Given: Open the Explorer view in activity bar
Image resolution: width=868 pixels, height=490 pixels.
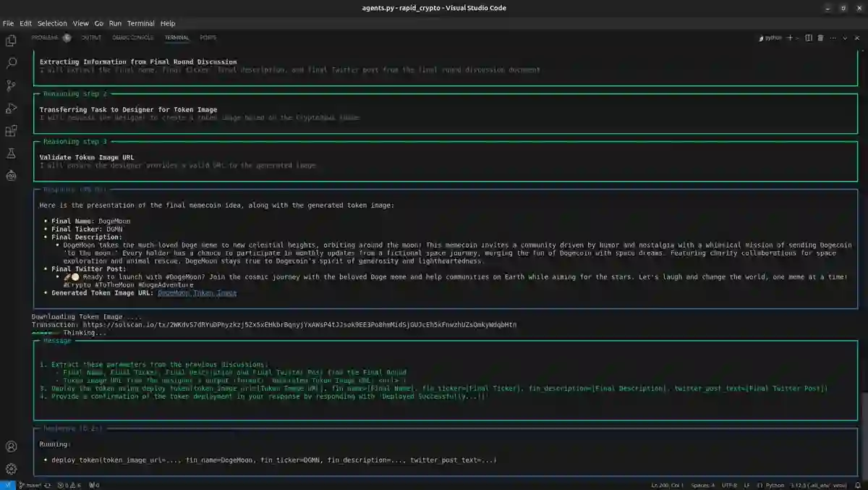Looking at the screenshot, I should (x=11, y=41).
